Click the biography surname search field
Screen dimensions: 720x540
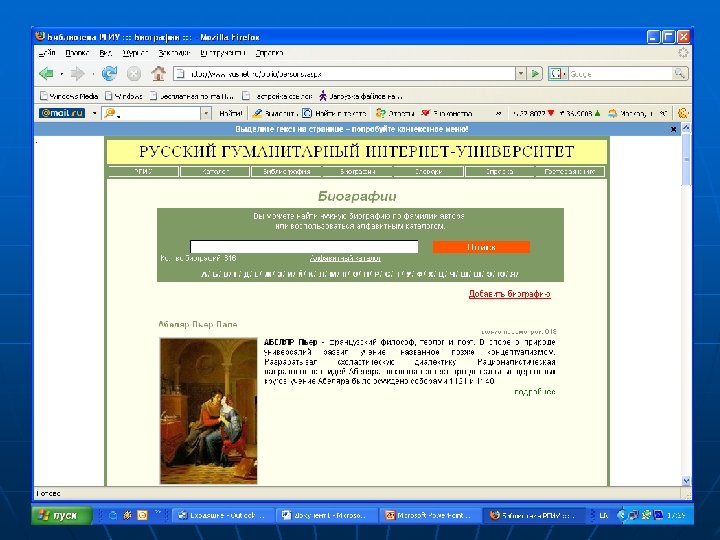(x=304, y=247)
